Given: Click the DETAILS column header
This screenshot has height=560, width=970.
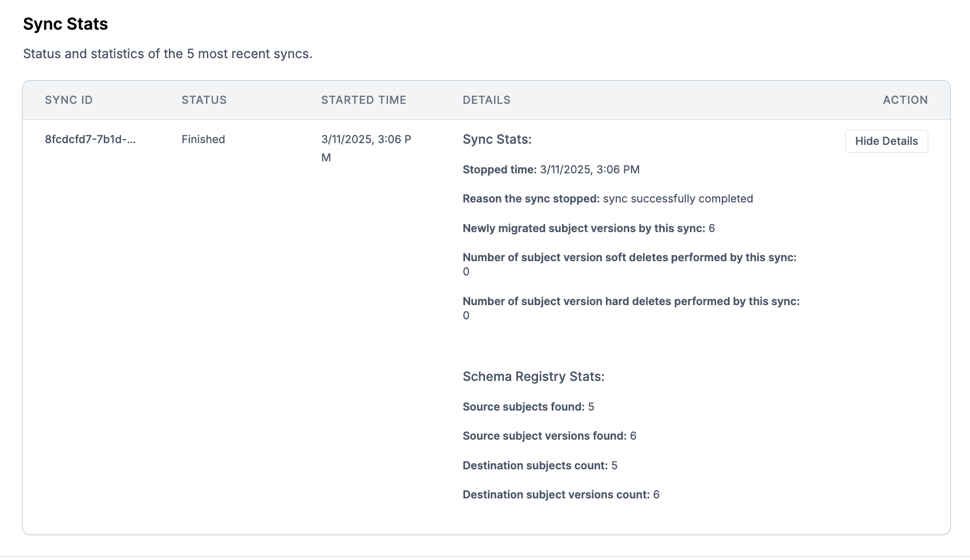Looking at the screenshot, I should coord(486,100).
